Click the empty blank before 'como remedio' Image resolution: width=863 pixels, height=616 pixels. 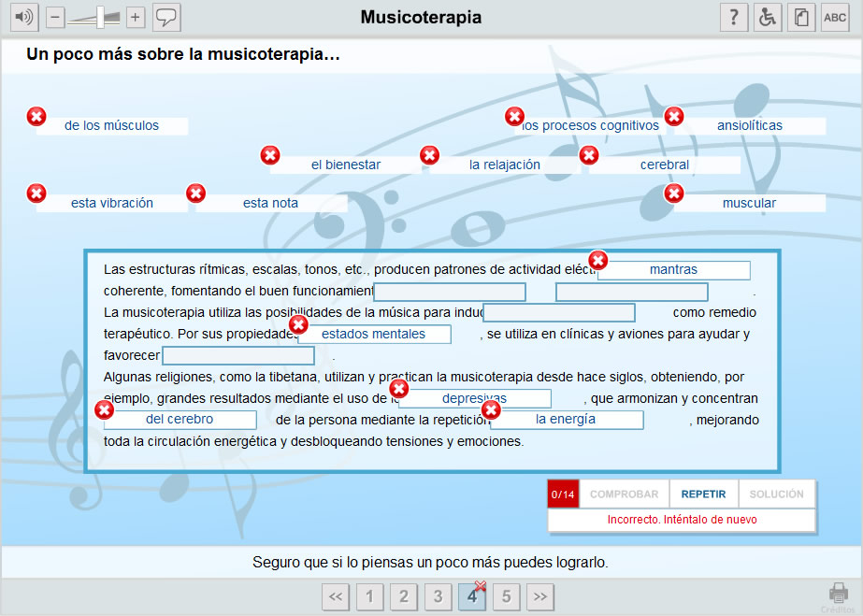point(559,313)
